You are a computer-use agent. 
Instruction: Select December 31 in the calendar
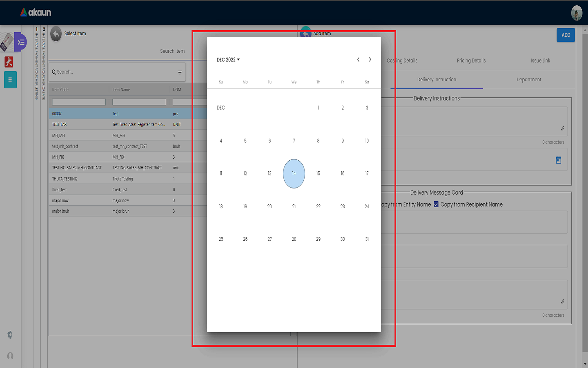tap(367, 239)
